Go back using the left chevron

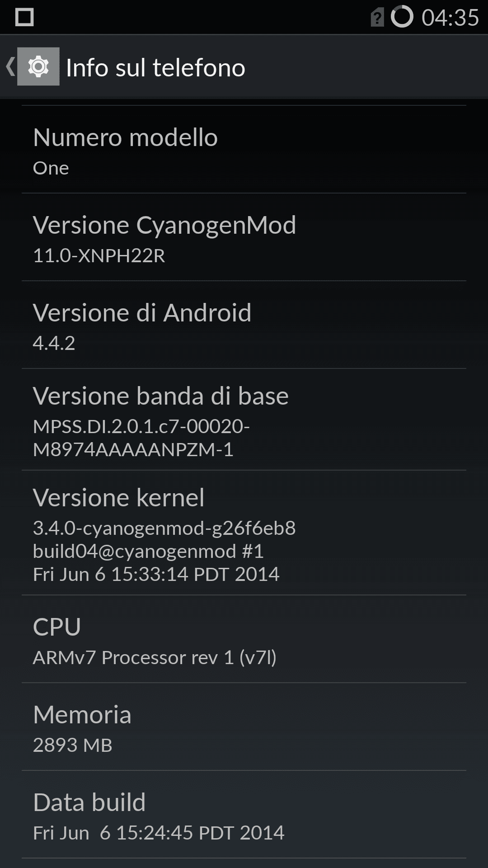(x=10, y=66)
